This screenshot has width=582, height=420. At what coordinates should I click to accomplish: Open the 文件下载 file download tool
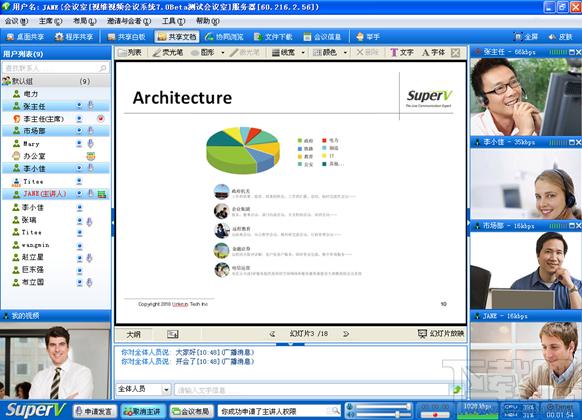pyautogui.click(x=273, y=37)
